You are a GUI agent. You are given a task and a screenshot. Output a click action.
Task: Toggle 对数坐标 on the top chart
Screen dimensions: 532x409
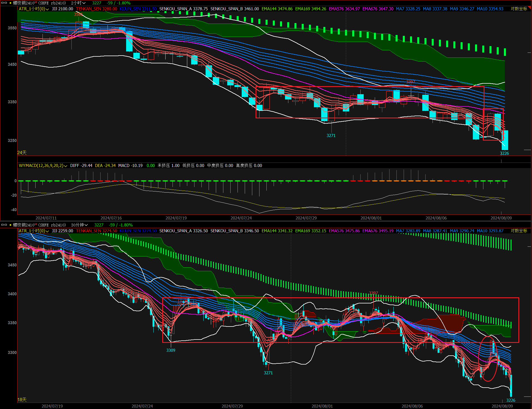point(519,9)
